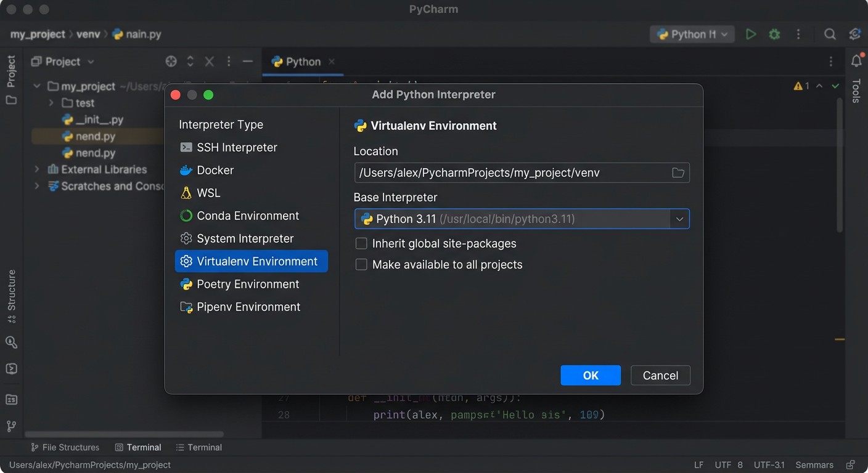Open Notifications bell icon
Image resolution: width=868 pixels, height=473 pixels.
(856, 60)
